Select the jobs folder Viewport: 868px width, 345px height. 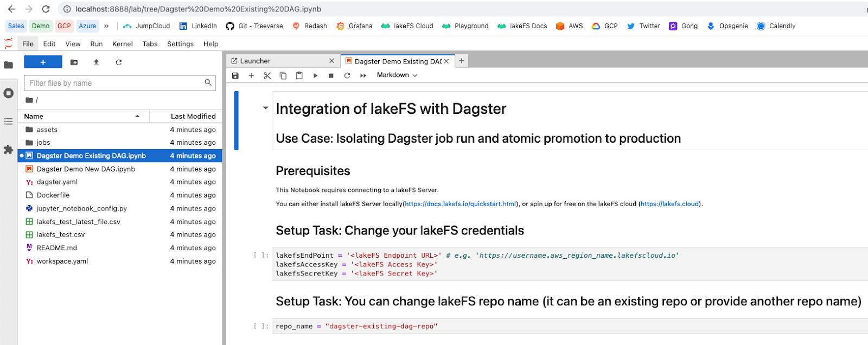[x=120, y=143]
